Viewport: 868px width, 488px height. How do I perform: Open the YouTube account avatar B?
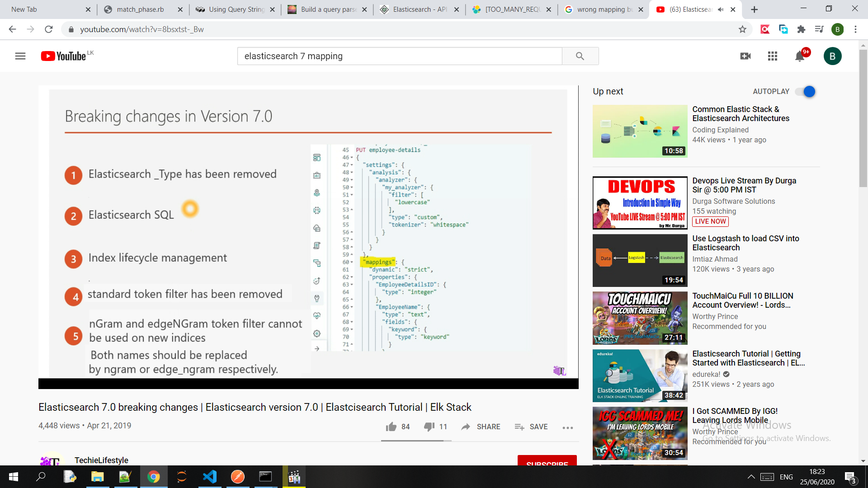[x=832, y=56]
